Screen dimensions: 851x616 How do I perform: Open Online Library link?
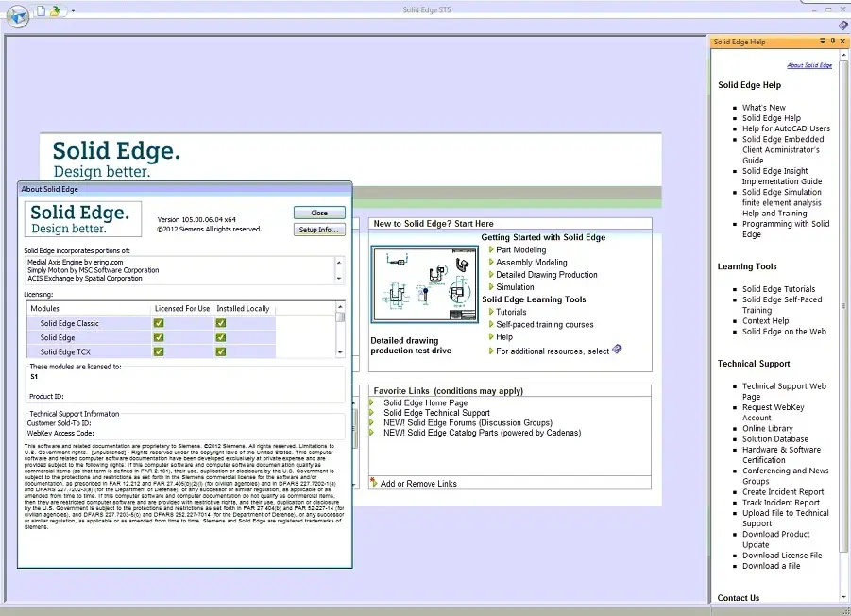point(768,429)
